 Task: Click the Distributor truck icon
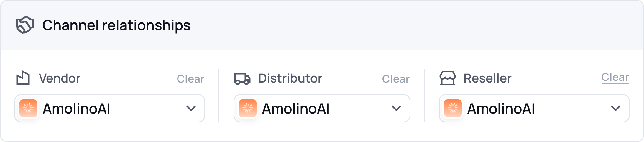tap(242, 79)
